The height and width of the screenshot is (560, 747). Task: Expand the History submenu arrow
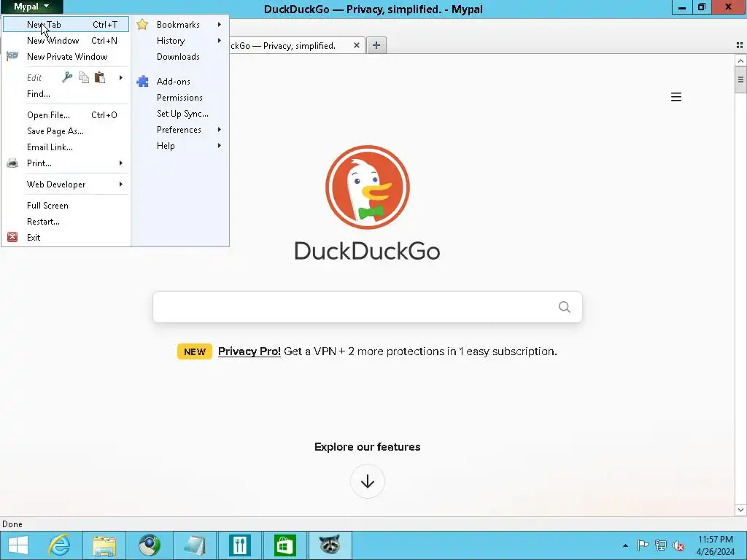219,41
